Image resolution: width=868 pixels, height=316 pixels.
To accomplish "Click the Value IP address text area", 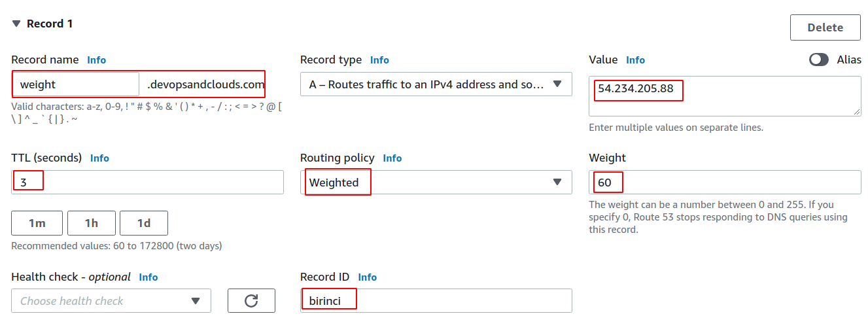I will (x=725, y=96).
